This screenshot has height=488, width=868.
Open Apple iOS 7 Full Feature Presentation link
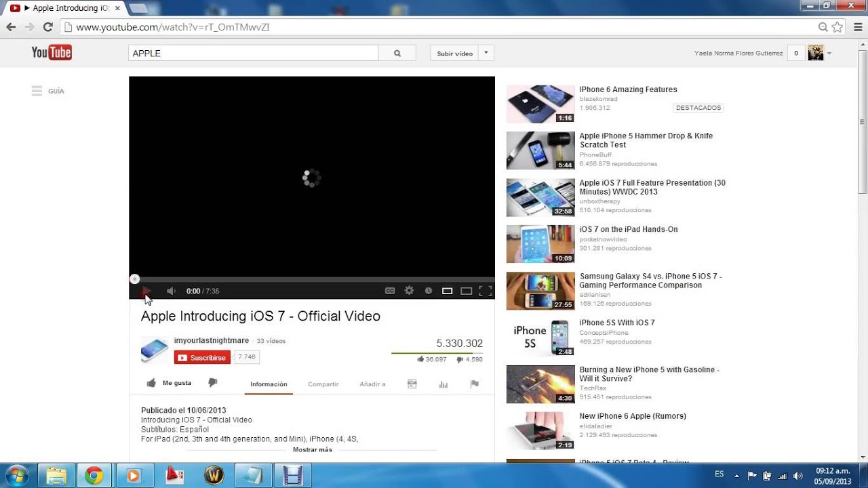(652, 187)
